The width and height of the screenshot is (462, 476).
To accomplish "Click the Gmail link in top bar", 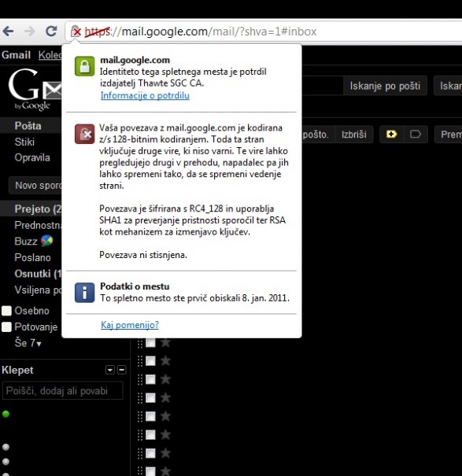I will 16,55.
